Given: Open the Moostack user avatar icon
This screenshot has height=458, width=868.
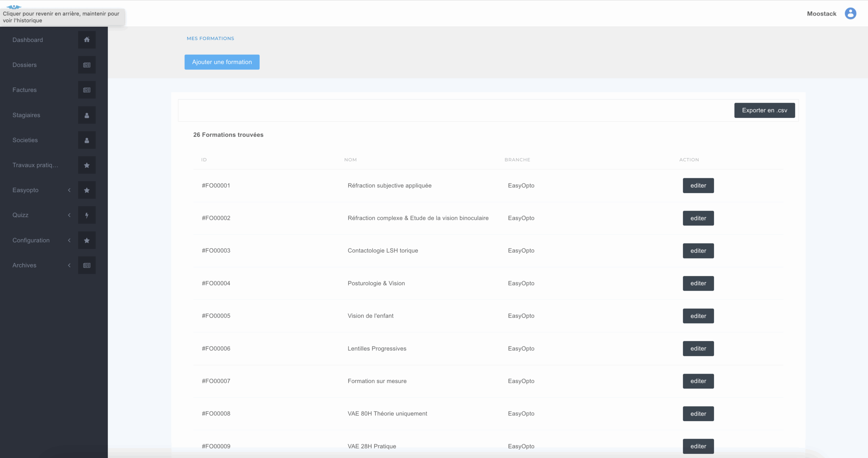Looking at the screenshot, I should (850, 14).
